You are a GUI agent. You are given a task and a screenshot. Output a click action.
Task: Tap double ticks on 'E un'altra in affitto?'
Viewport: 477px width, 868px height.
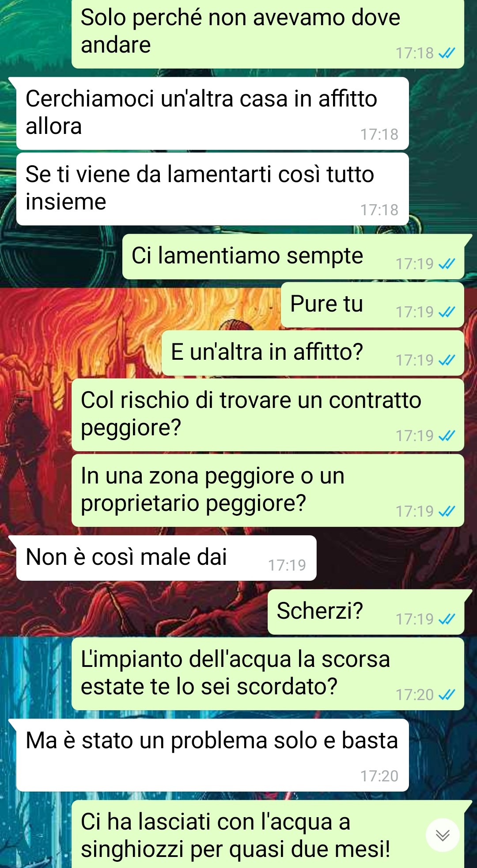[x=447, y=360]
